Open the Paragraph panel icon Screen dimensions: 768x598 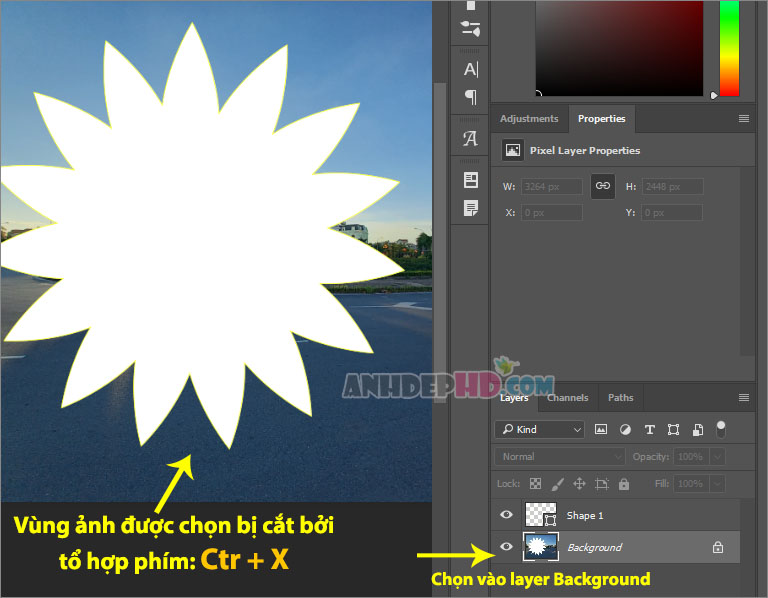471,97
